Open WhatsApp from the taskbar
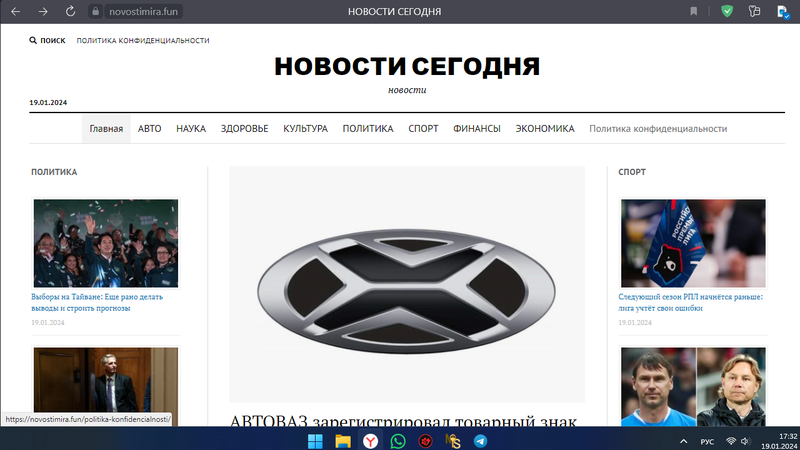Viewport: 800px width, 450px height. (x=398, y=441)
